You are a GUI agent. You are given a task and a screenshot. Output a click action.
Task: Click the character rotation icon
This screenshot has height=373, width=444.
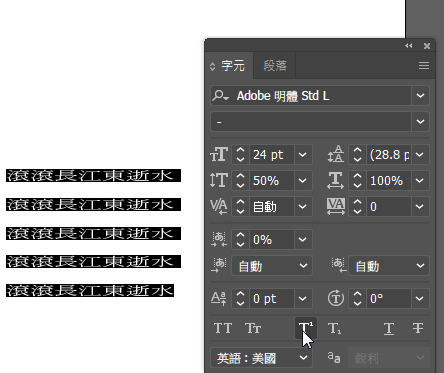[336, 298]
